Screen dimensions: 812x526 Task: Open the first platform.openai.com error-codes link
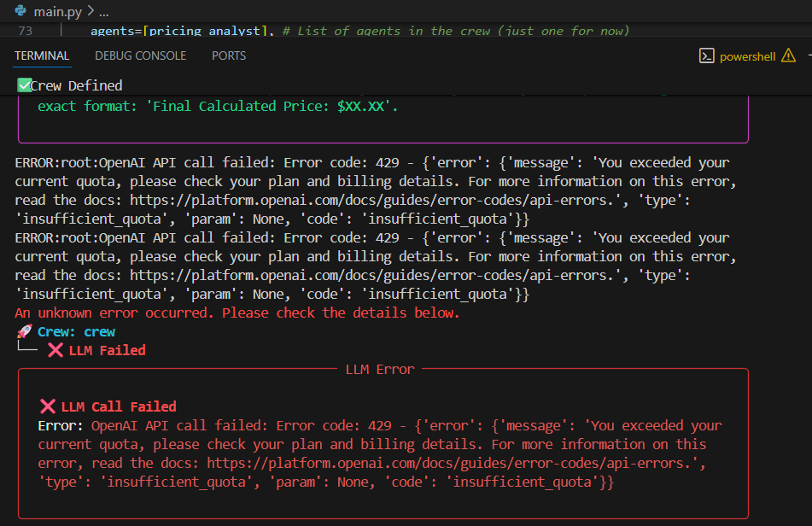[x=371, y=201]
